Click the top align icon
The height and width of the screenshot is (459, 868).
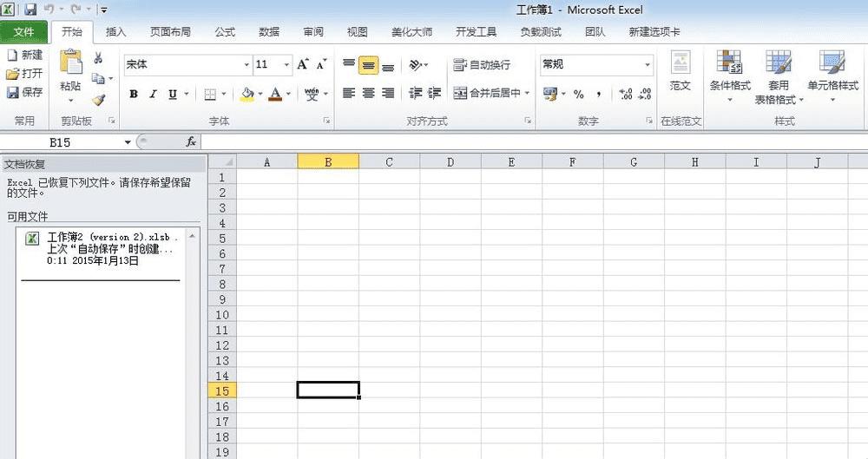pos(349,65)
